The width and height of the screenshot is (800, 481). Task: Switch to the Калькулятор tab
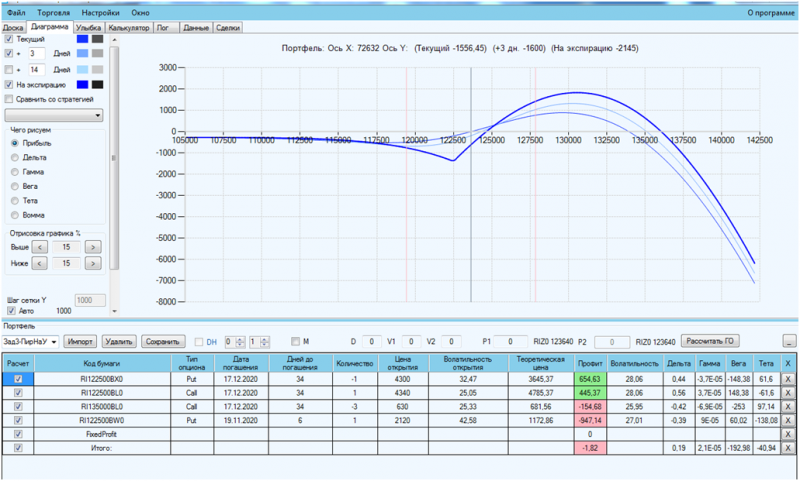tap(129, 28)
